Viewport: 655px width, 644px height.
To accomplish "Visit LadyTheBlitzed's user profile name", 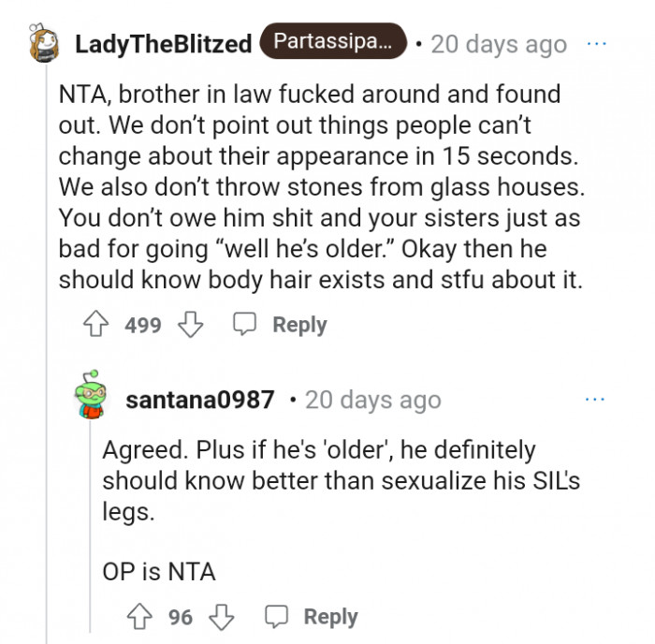I will click(163, 44).
